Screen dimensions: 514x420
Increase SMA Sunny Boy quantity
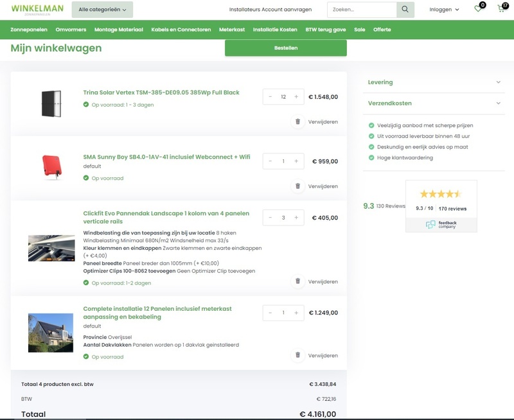296,161
